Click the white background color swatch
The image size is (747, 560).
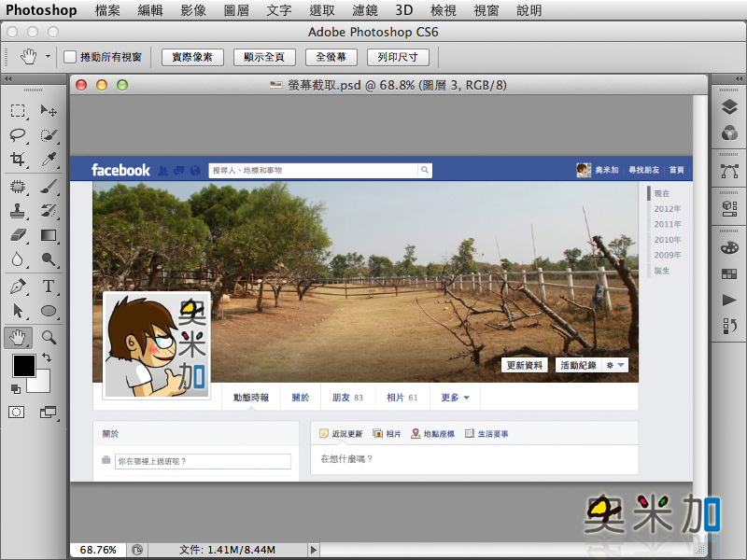click(x=42, y=385)
